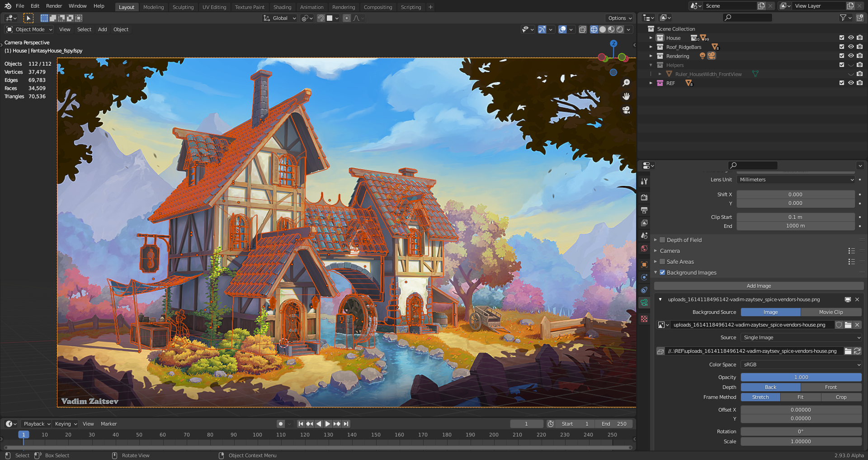The height and width of the screenshot is (460, 868).
Task: Open the Output properties tab
Action: 644,210
